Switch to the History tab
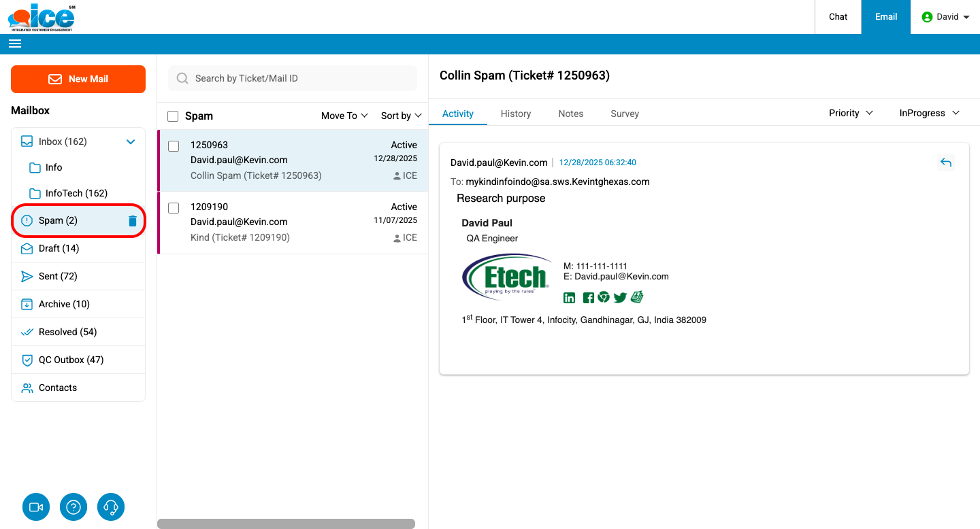Screen dimensions: 980x529 click(x=516, y=114)
